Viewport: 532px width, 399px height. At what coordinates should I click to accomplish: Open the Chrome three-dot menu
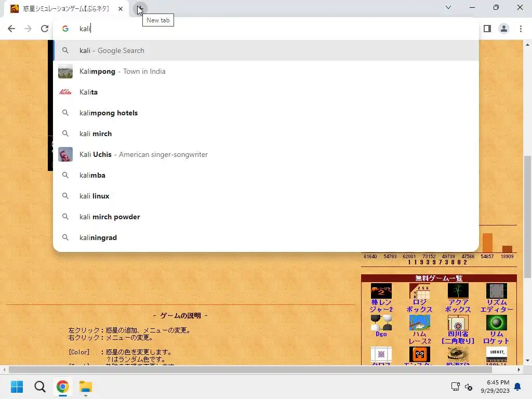[x=521, y=29]
